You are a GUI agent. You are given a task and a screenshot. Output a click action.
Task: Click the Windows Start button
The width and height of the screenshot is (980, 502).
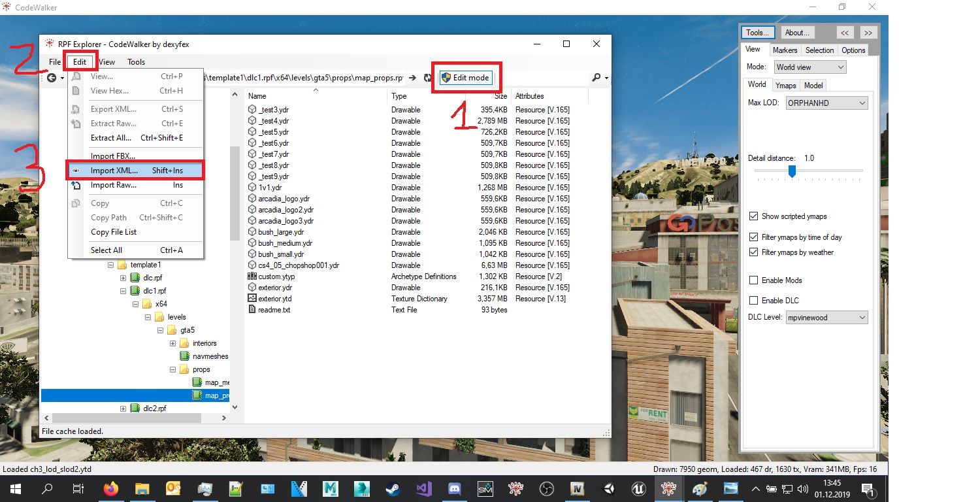point(15,488)
